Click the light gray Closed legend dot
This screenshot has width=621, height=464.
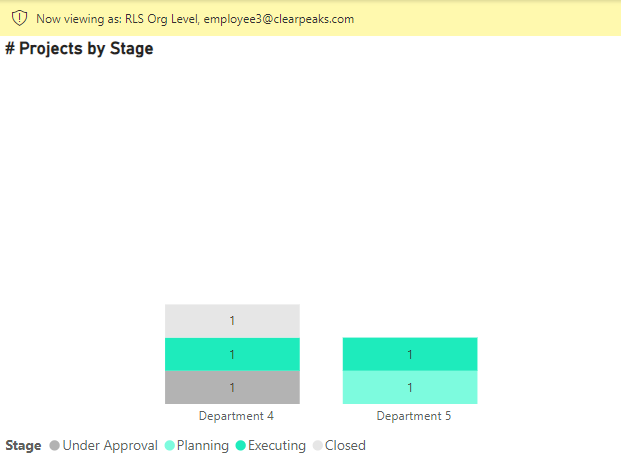pyautogui.click(x=318, y=446)
